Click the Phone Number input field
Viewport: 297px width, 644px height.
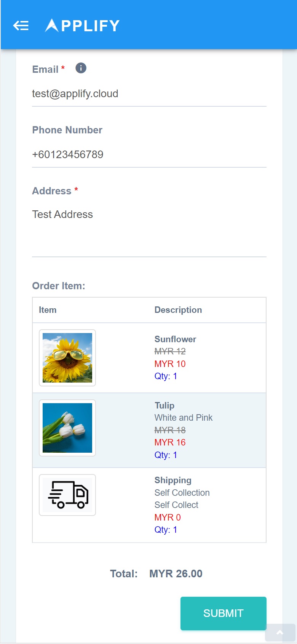click(149, 154)
